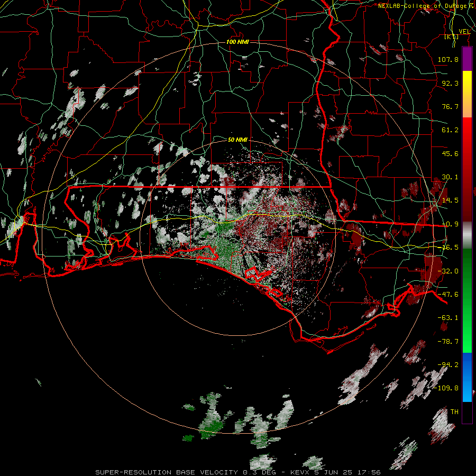Click the 61.2 velocity scale value

point(450,130)
